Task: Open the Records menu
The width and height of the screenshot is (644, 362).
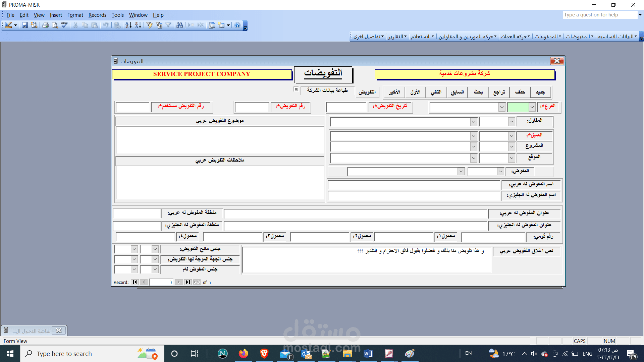Action: [x=97, y=15]
